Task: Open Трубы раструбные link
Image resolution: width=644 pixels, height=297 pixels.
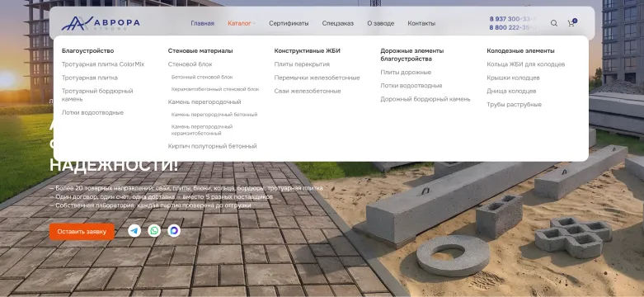Action: (x=515, y=104)
